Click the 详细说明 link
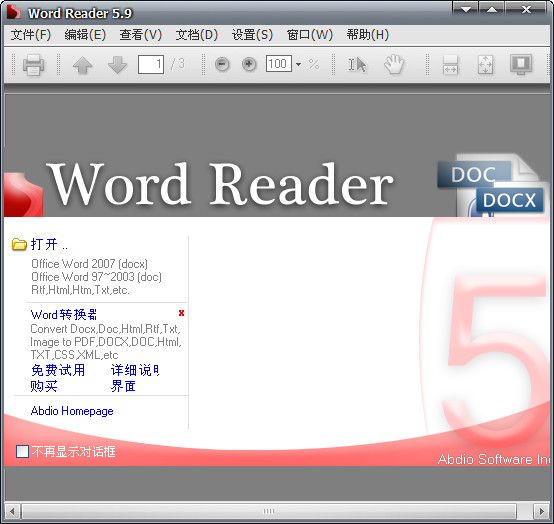Image resolution: width=554 pixels, height=524 pixels. pos(135,370)
